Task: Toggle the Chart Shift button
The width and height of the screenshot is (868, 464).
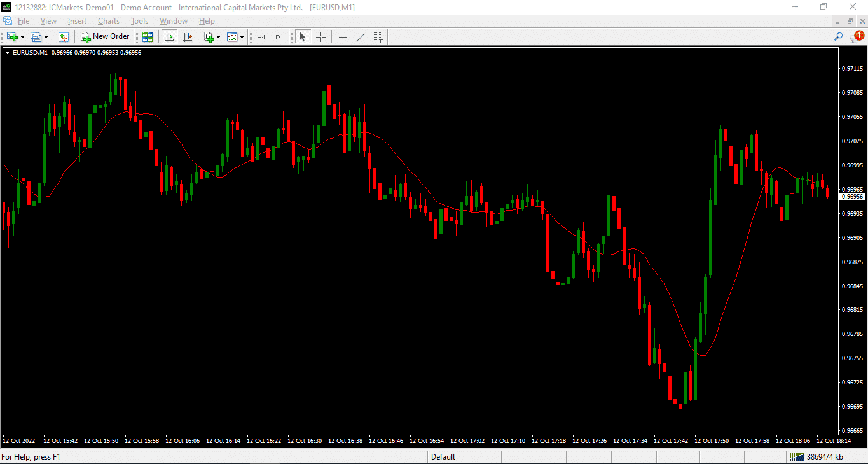Action: point(188,37)
